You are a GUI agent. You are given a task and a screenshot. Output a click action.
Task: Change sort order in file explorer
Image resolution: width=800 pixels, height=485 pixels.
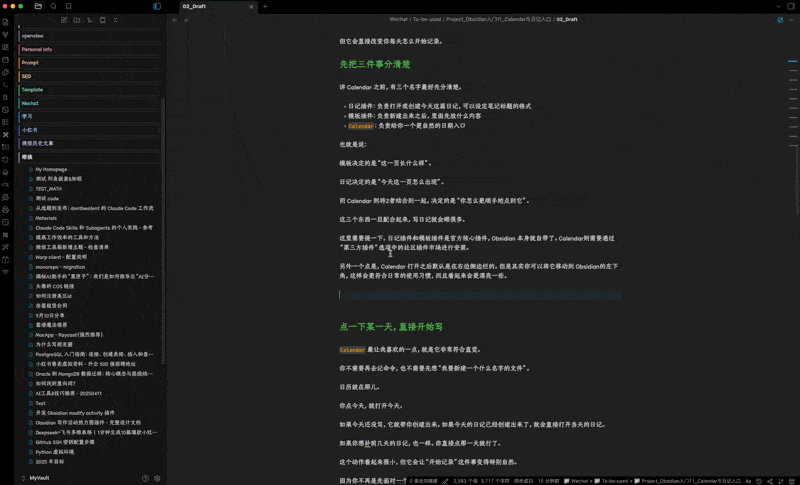point(90,20)
